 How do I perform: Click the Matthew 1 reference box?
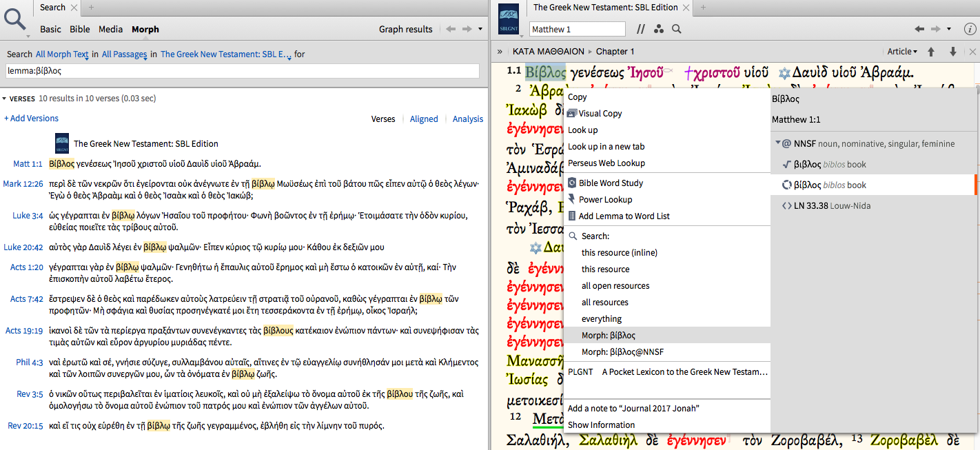click(578, 29)
